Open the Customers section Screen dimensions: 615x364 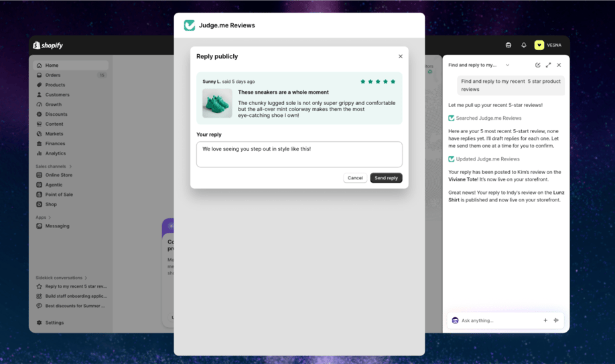pos(71,95)
